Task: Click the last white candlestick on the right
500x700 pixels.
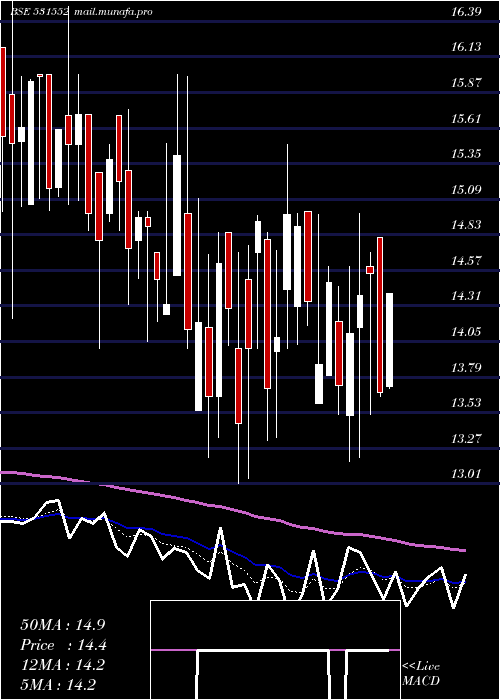Action: click(x=389, y=340)
